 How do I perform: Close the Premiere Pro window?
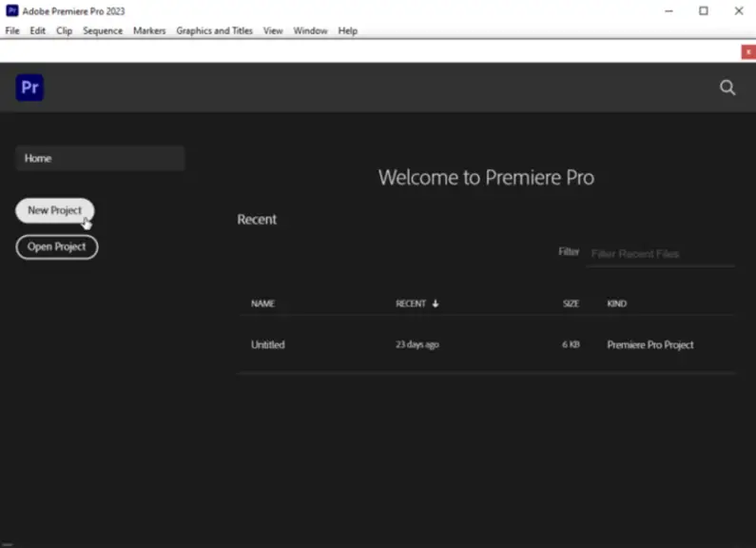click(x=739, y=10)
